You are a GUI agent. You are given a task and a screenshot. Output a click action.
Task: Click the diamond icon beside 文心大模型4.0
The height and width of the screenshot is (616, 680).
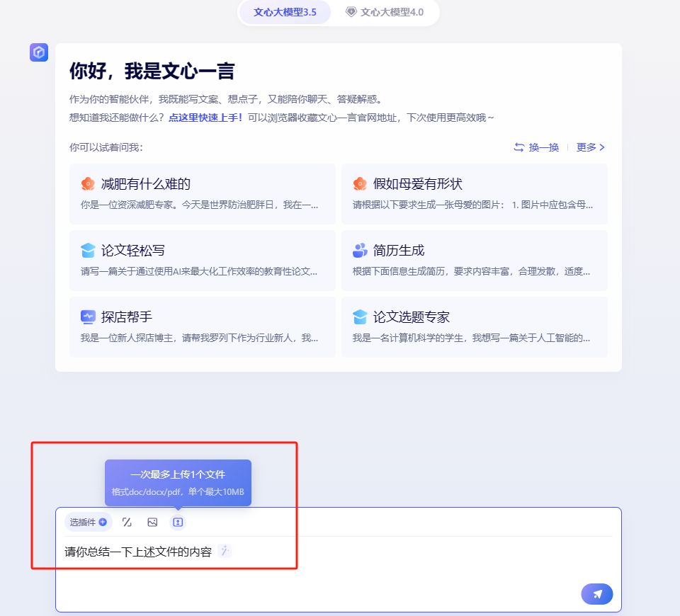[x=351, y=12]
